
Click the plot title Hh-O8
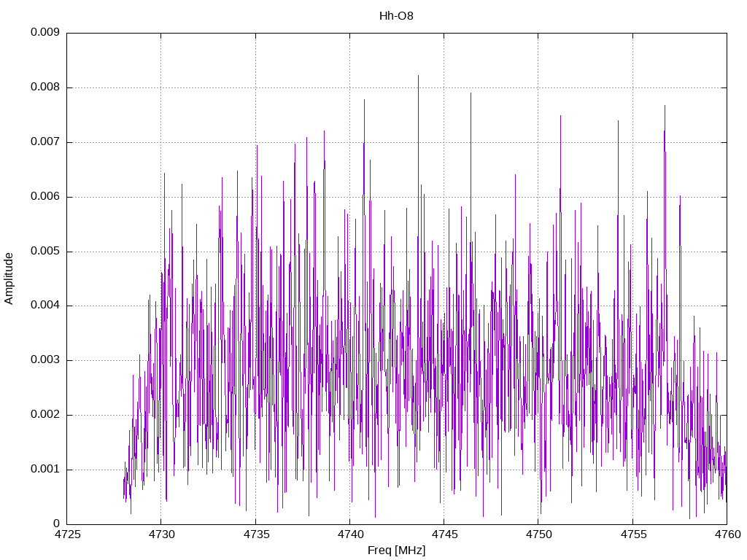tap(396, 16)
